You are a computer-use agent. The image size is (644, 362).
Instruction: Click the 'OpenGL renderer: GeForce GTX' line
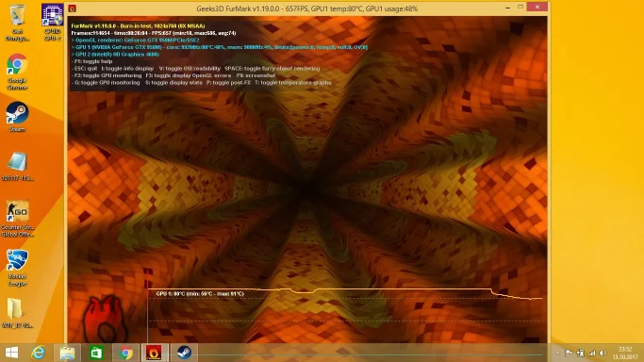tap(135, 41)
